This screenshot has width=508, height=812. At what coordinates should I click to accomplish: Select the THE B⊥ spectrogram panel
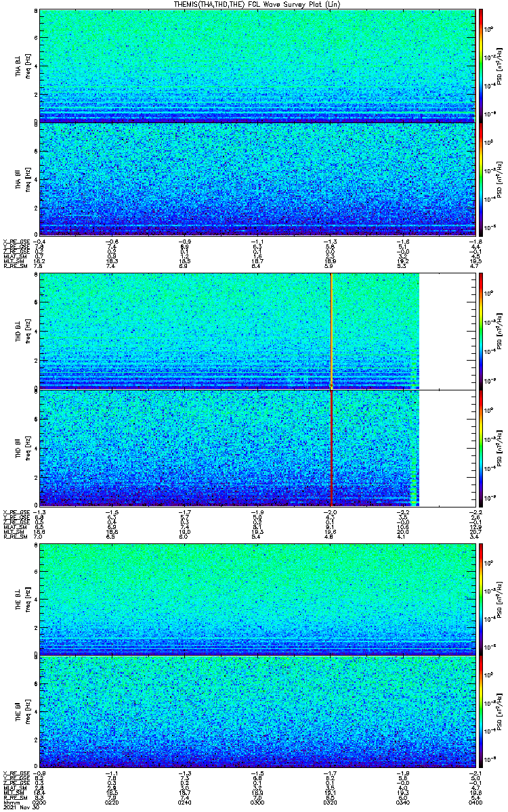coord(257,599)
